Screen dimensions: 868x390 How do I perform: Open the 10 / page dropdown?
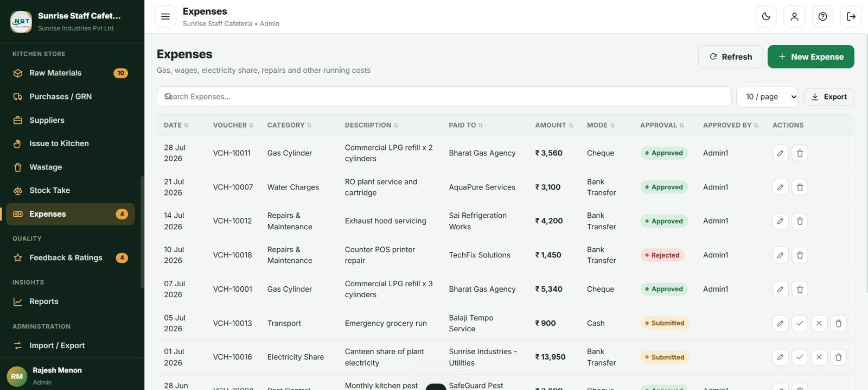pyautogui.click(x=767, y=97)
